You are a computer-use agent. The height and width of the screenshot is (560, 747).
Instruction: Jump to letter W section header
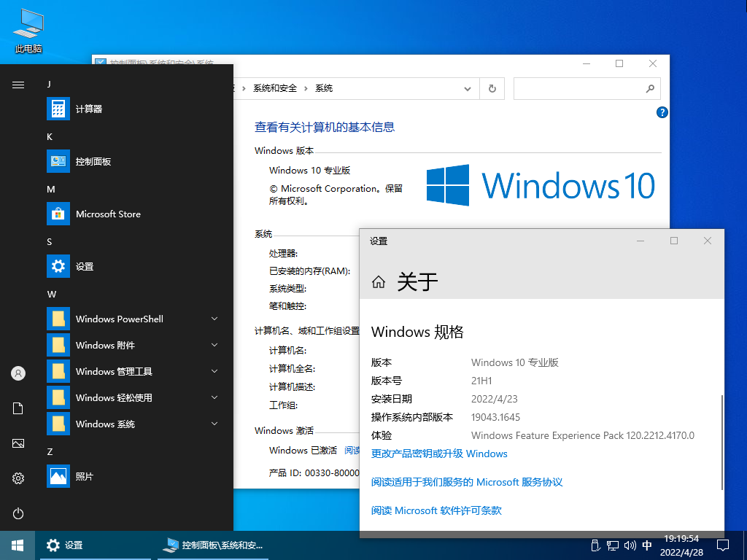tap(52, 295)
